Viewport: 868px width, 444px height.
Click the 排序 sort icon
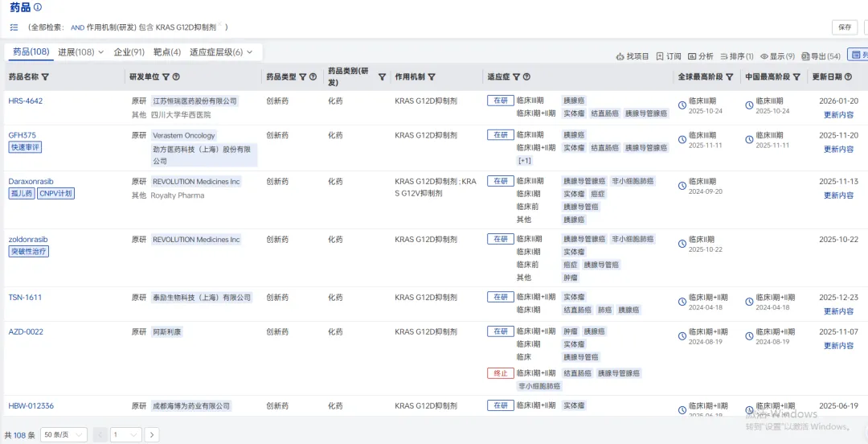(723, 56)
